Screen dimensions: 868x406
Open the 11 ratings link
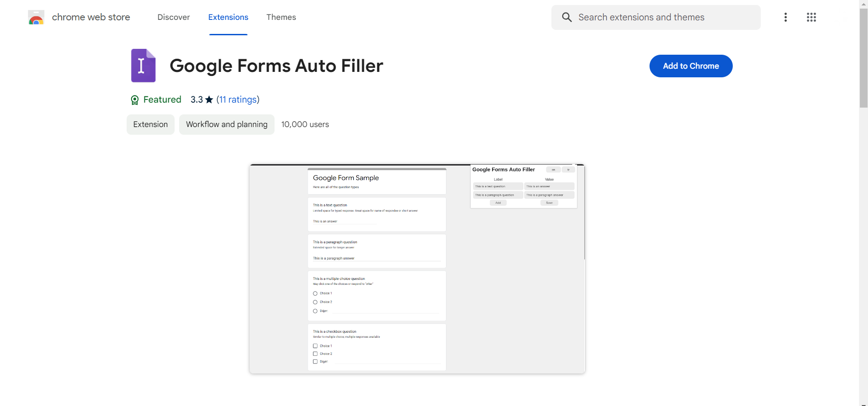(238, 99)
